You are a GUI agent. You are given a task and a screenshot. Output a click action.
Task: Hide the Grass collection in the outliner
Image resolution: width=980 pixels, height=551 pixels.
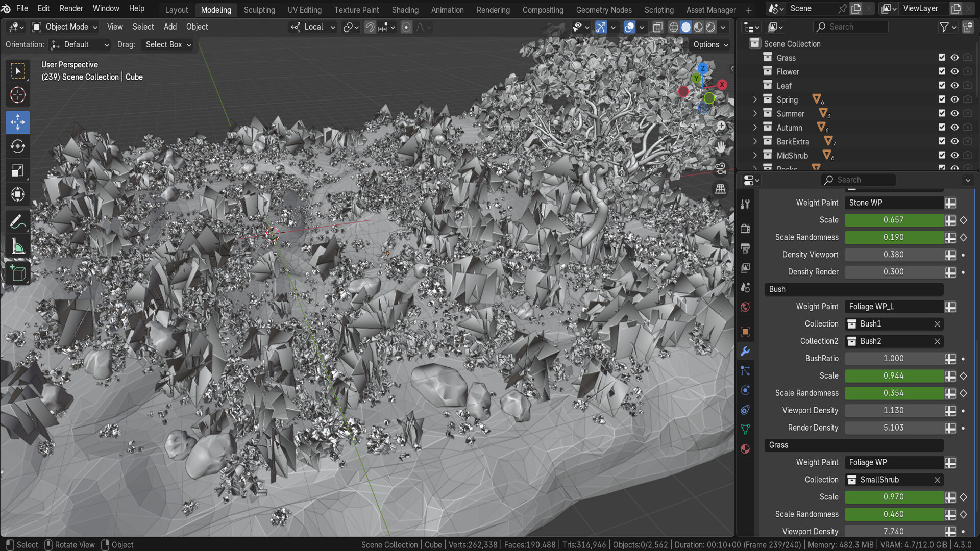click(x=954, y=58)
